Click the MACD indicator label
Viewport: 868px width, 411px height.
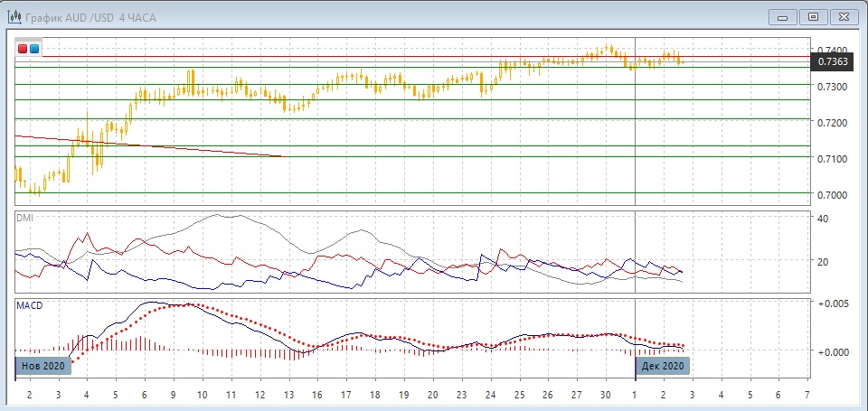30,306
